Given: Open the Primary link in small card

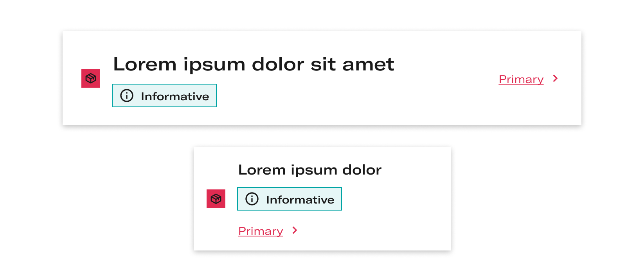Looking at the screenshot, I should click(x=261, y=231).
